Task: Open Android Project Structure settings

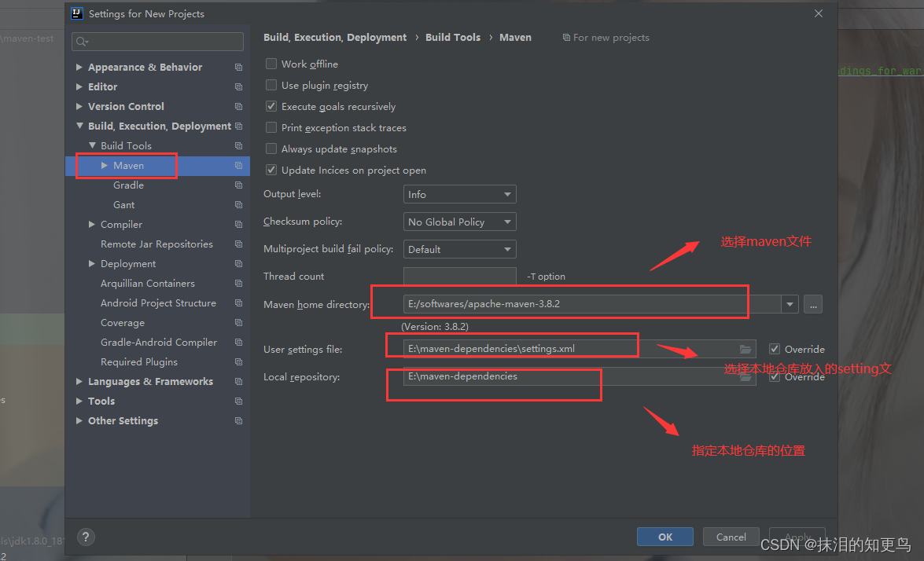Action: point(159,303)
